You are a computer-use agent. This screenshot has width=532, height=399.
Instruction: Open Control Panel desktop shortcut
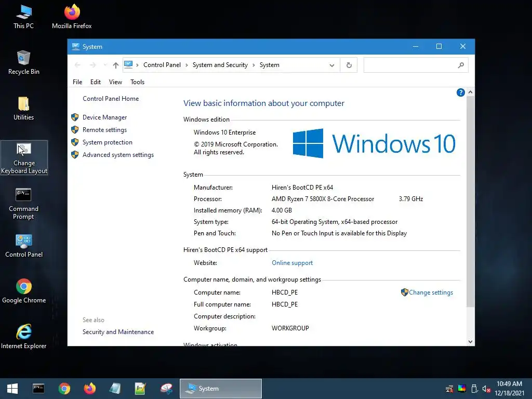click(24, 246)
